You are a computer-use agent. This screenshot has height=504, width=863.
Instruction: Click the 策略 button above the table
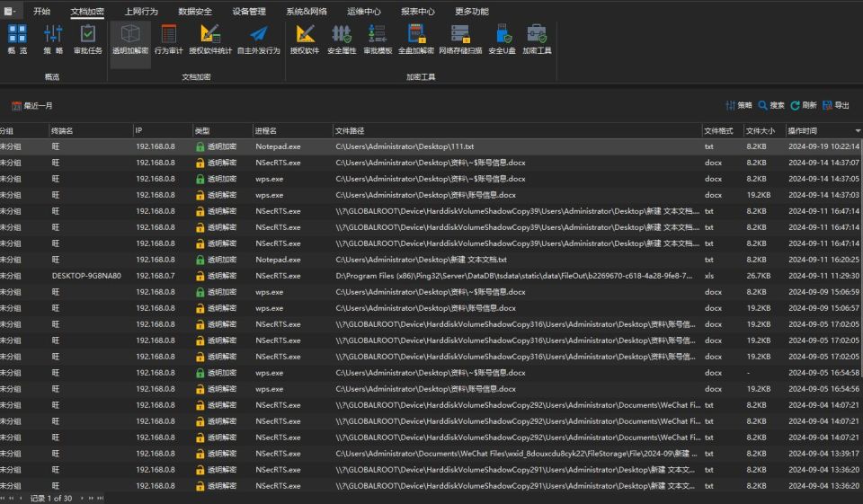739,105
